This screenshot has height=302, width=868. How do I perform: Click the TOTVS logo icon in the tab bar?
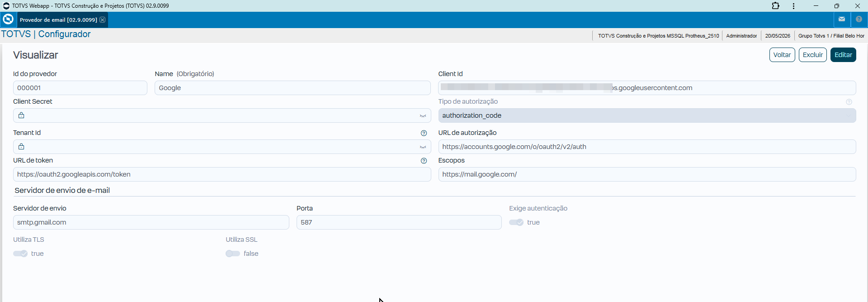(8, 19)
